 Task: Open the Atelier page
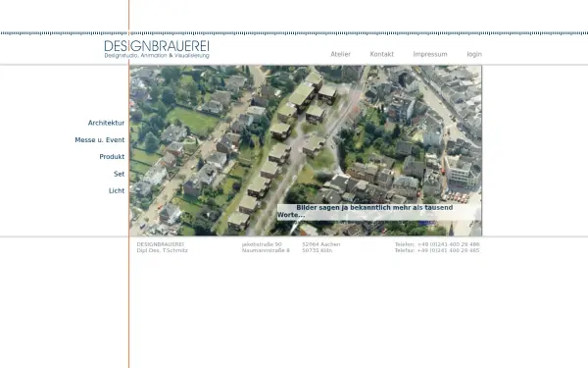click(340, 54)
